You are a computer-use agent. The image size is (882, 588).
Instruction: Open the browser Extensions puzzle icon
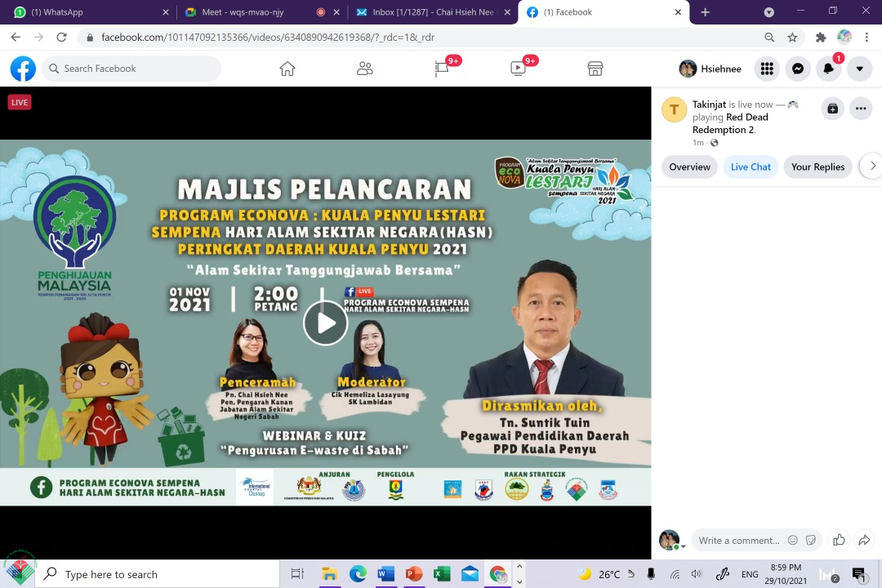pyautogui.click(x=821, y=37)
